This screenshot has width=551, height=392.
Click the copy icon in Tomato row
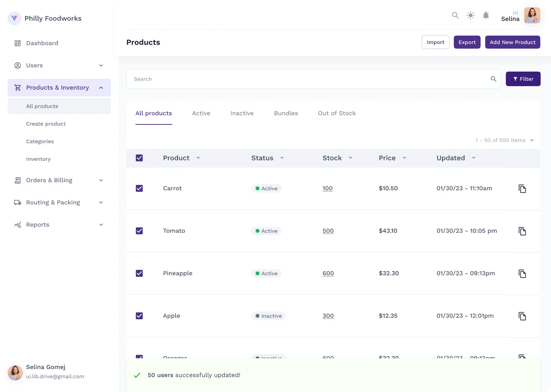(x=522, y=231)
